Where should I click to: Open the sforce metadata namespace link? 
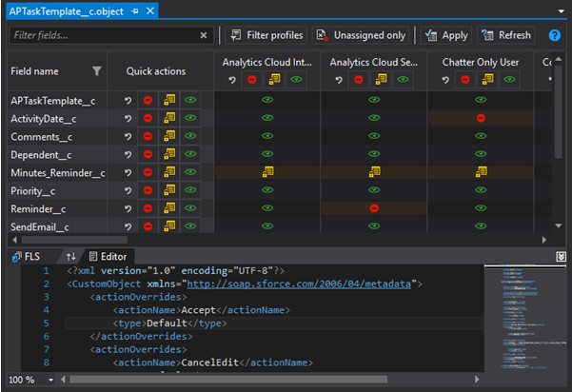299,284
